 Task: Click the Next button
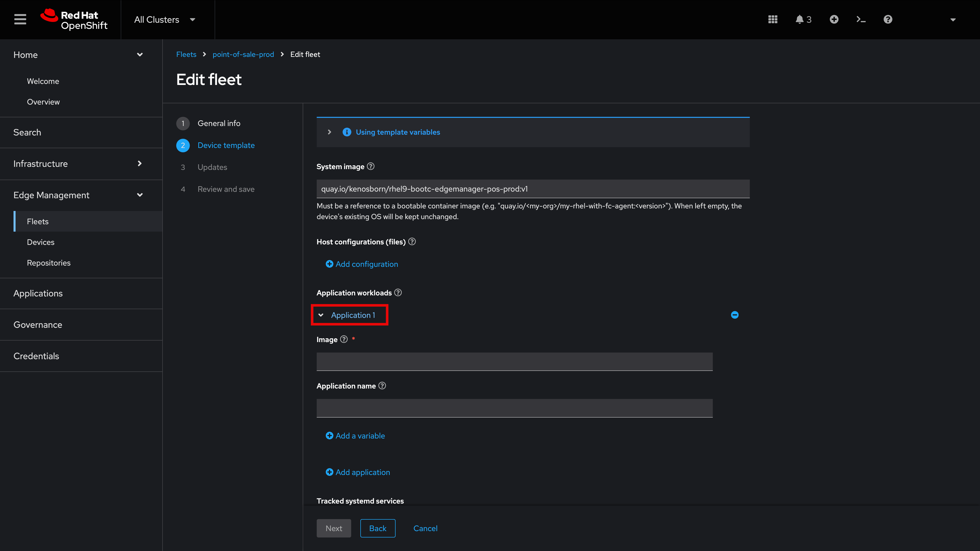click(334, 528)
